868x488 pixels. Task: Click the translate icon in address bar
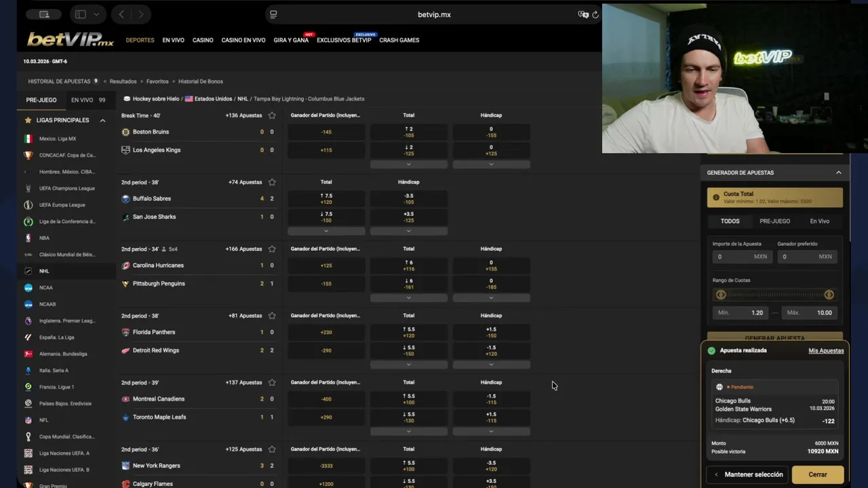[583, 14]
